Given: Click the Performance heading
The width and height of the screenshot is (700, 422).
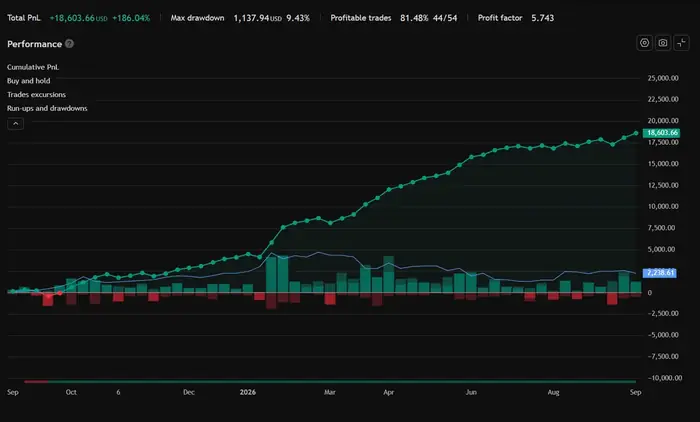Looking at the screenshot, I should coord(34,44).
